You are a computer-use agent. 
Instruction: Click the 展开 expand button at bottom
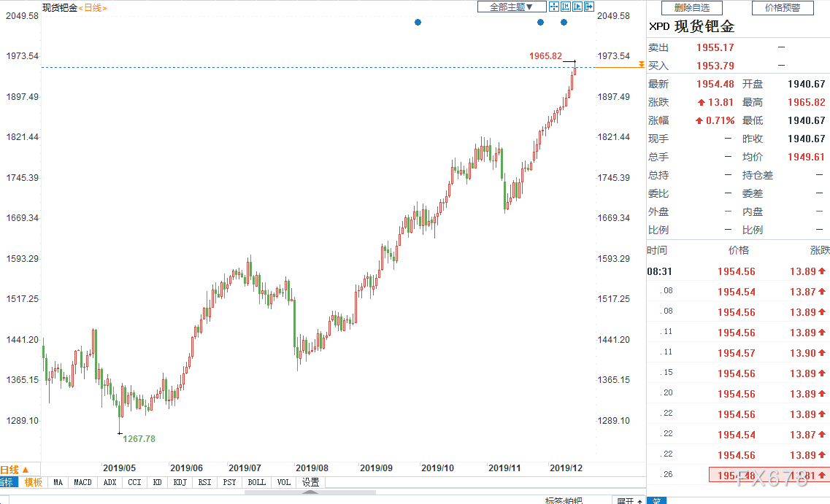[x=629, y=500]
